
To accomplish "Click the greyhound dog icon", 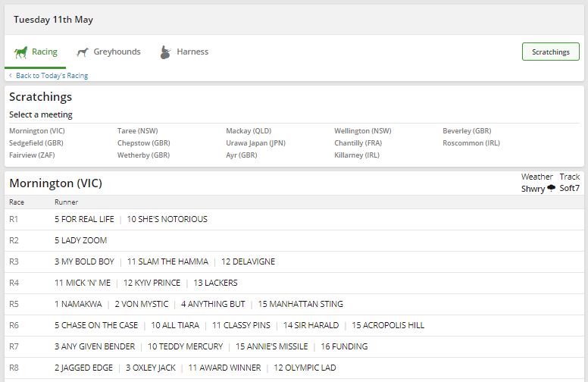I will [x=83, y=52].
